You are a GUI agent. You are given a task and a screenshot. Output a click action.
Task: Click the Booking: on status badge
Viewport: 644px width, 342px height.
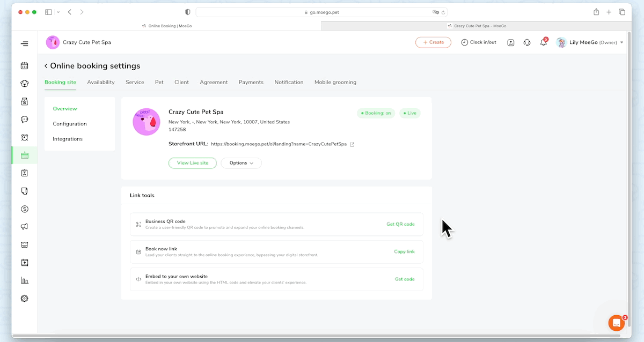tap(376, 113)
